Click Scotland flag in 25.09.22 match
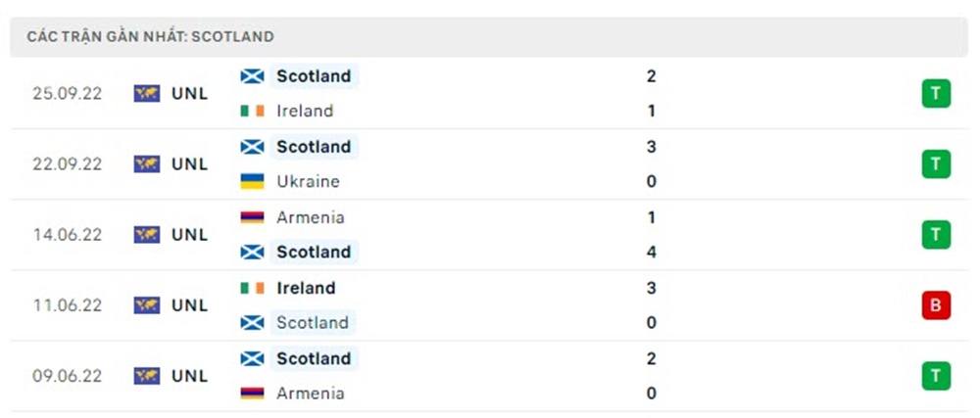The image size is (980, 418). pyautogui.click(x=252, y=76)
